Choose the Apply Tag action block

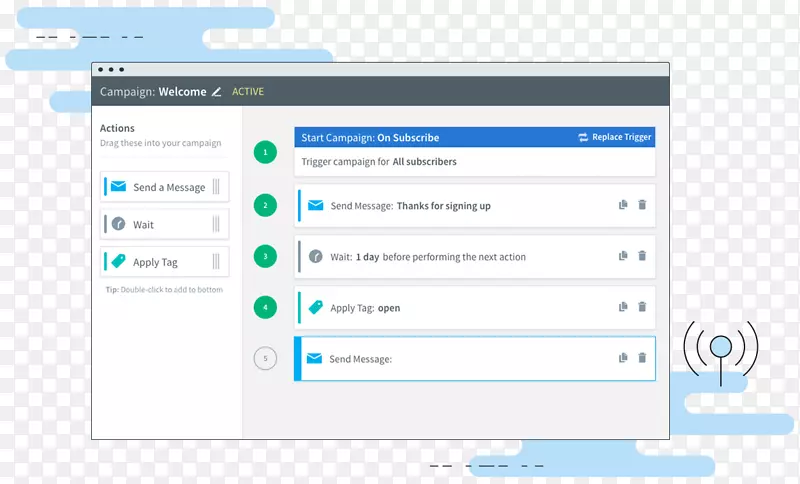tap(165, 262)
